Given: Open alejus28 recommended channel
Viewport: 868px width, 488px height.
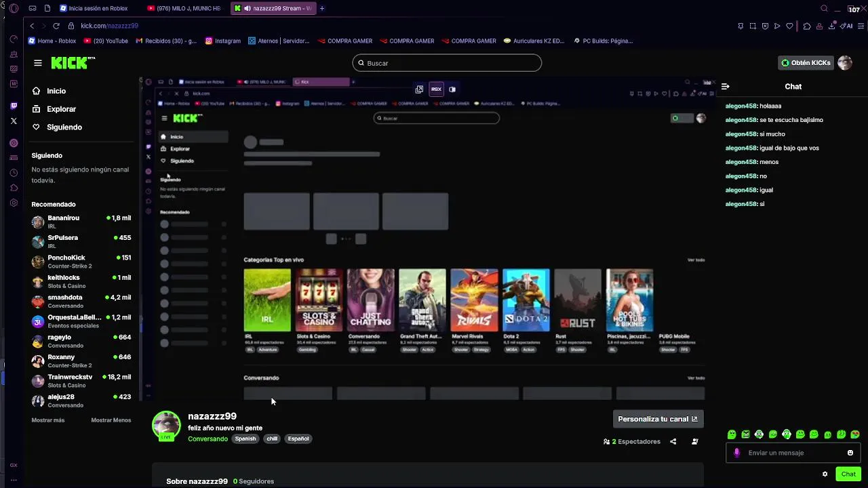Looking at the screenshot, I should tap(81, 401).
